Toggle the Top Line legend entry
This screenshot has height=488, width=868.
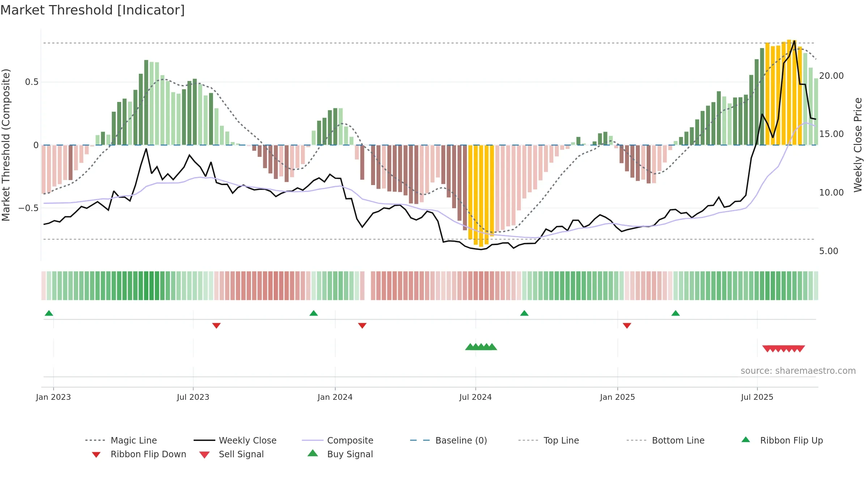[549, 440]
